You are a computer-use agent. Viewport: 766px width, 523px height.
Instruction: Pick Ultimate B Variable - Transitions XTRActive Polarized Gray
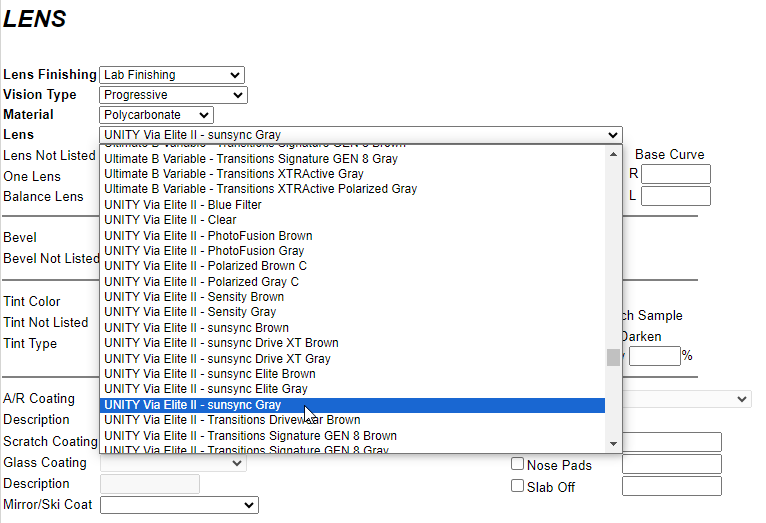(260, 189)
